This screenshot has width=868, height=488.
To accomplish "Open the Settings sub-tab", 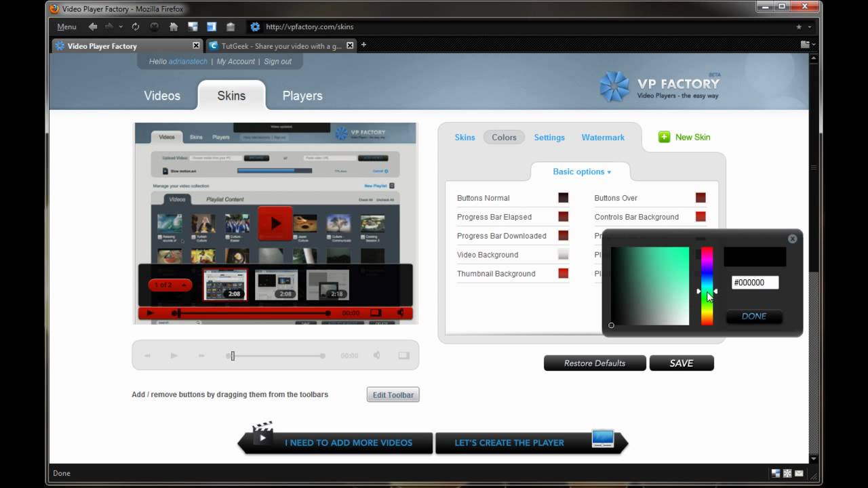I will pyautogui.click(x=549, y=137).
